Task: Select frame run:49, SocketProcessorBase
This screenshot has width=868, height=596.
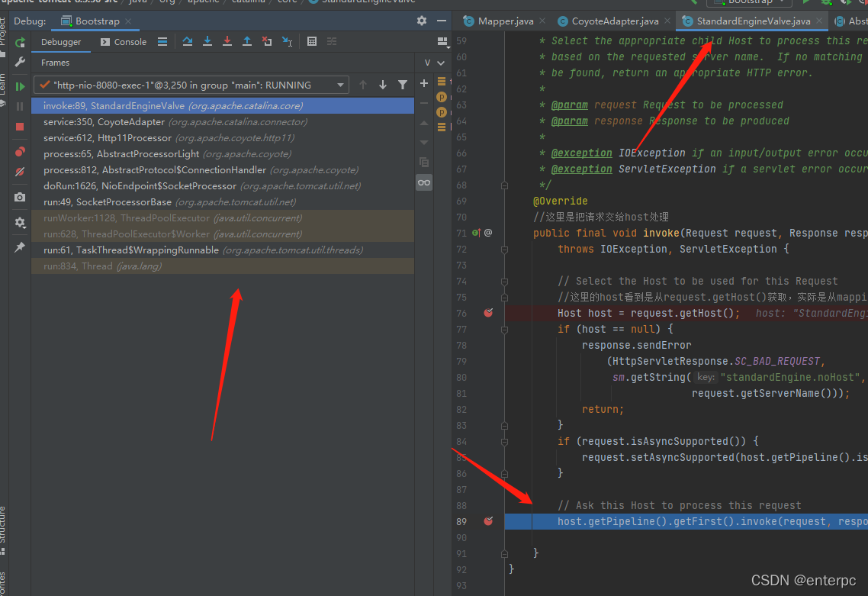Action: point(223,202)
